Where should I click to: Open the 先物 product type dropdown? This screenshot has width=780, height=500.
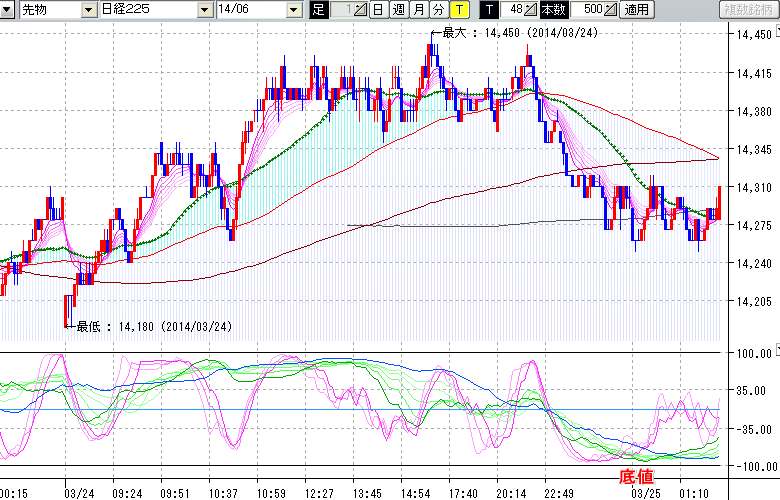(90, 10)
